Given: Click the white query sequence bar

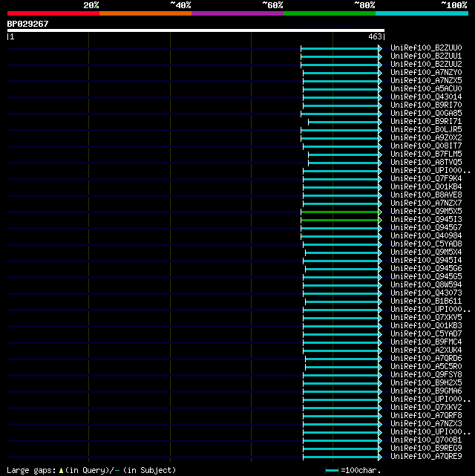Looking at the screenshot, I should (x=196, y=30).
